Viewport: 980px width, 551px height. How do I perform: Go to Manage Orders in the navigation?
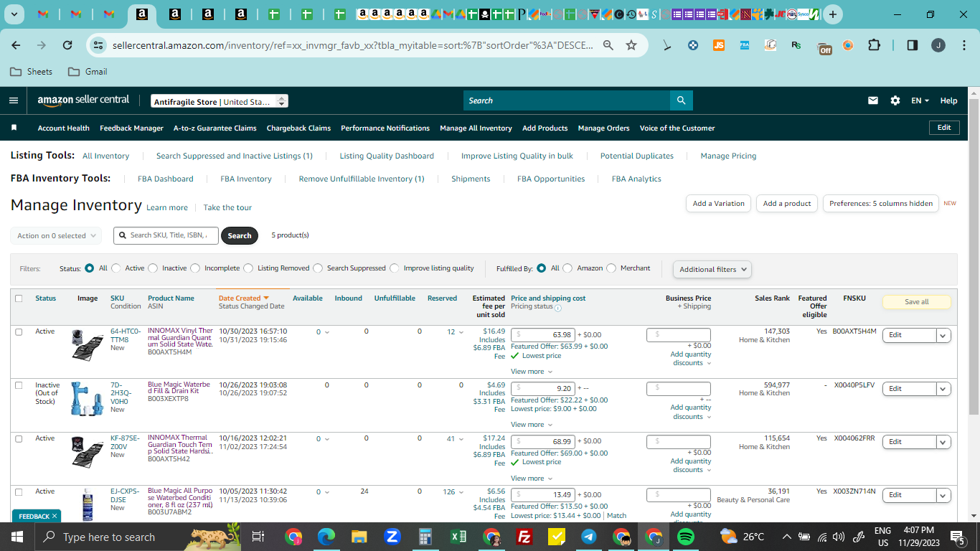pos(603,128)
